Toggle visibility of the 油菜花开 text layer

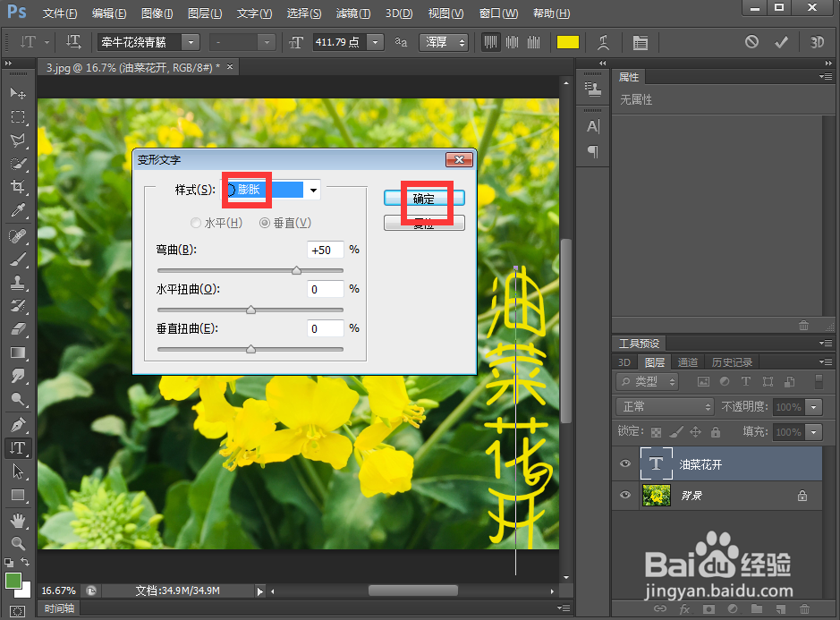(624, 463)
